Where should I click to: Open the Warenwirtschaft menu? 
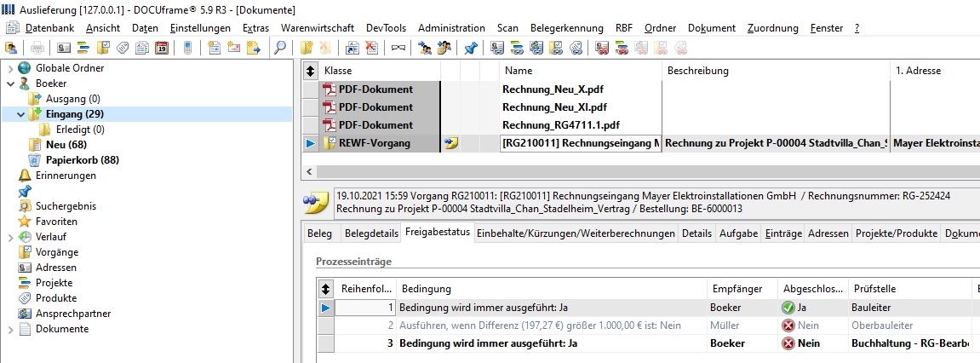coord(318,28)
